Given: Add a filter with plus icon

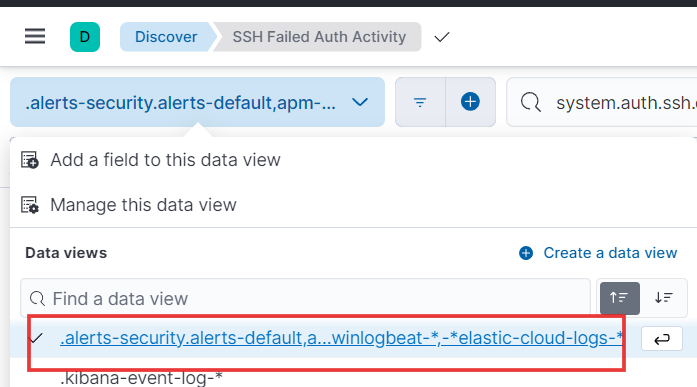Looking at the screenshot, I should [x=470, y=102].
